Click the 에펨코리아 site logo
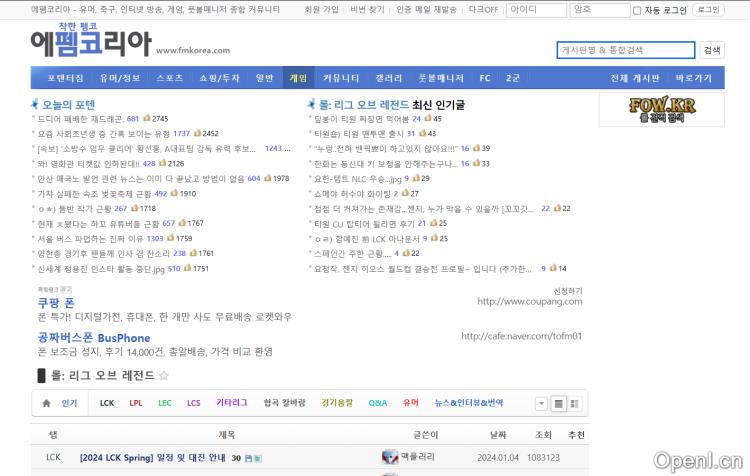Image resolution: width=750 pixels, height=476 pixels. click(90, 43)
